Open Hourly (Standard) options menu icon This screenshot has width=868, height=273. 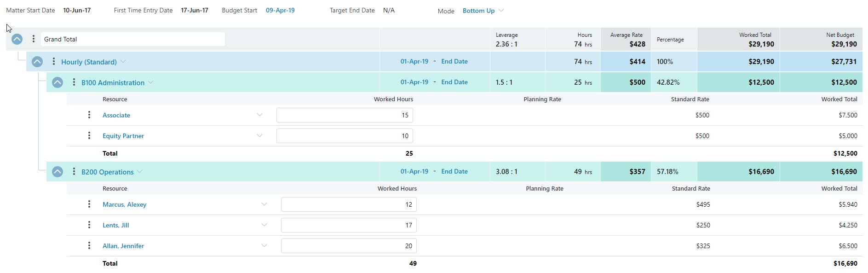click(x=54, y=62)
